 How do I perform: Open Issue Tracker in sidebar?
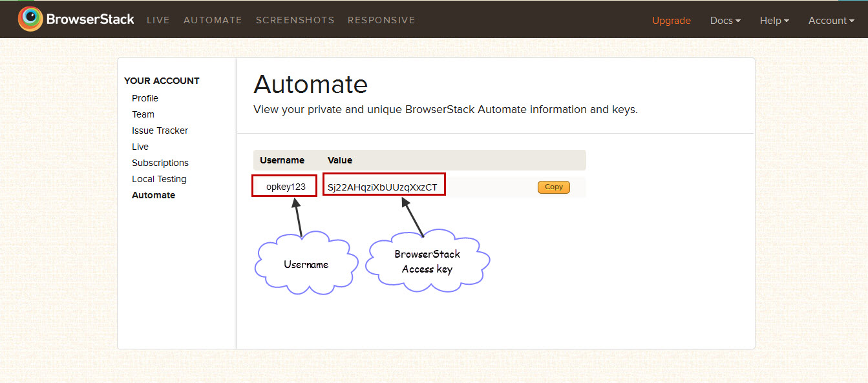(x=160, y=130)
